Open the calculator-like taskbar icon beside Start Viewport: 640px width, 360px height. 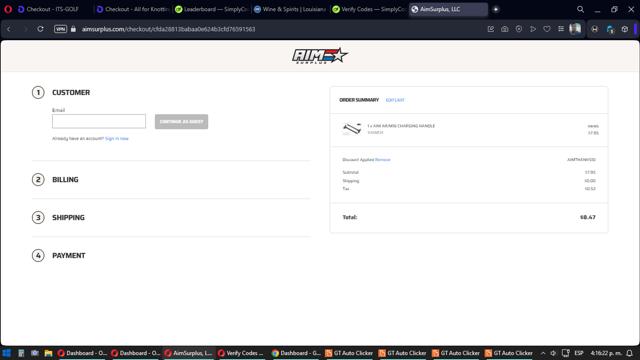[21, 353]
